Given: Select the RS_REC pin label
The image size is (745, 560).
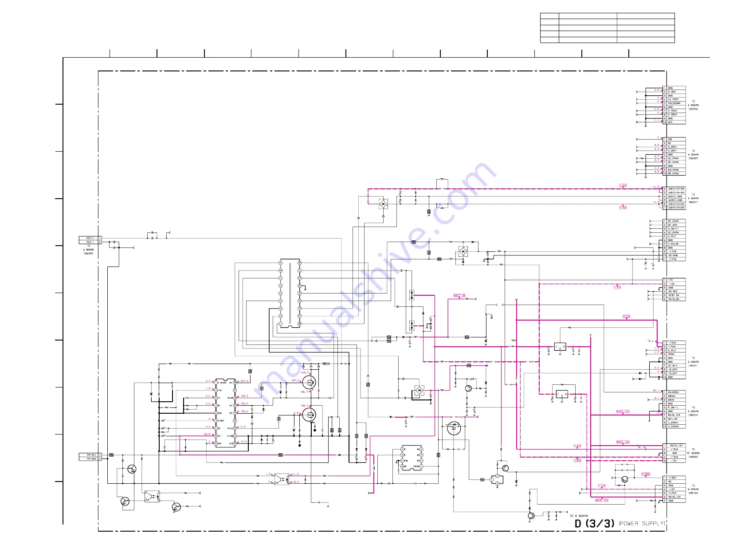Looking at the screenshot, I should pos(673,292).
